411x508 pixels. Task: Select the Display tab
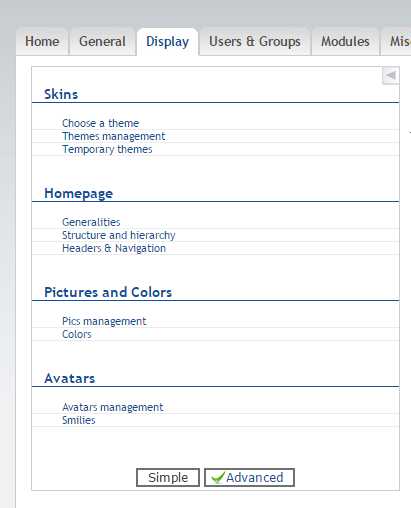[167, 42]
